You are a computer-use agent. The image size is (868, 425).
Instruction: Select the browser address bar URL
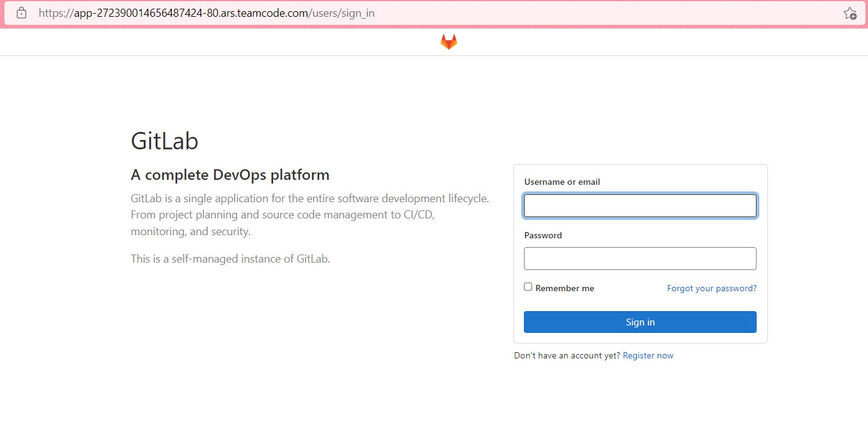(207, 12)
